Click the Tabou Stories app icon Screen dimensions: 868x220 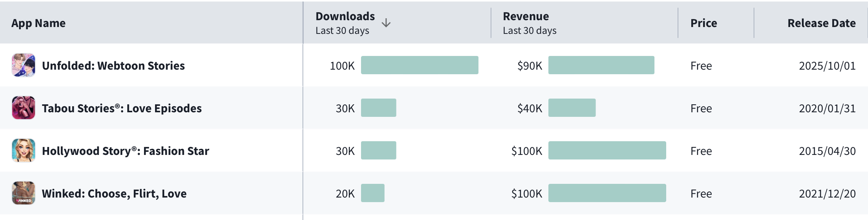tap(24, 108)
